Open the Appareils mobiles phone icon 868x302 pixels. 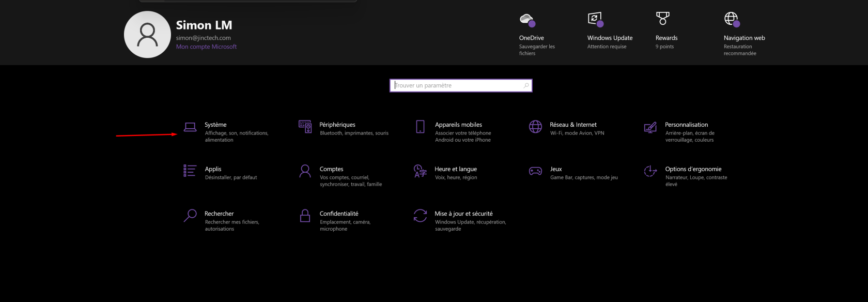(421, 127)
